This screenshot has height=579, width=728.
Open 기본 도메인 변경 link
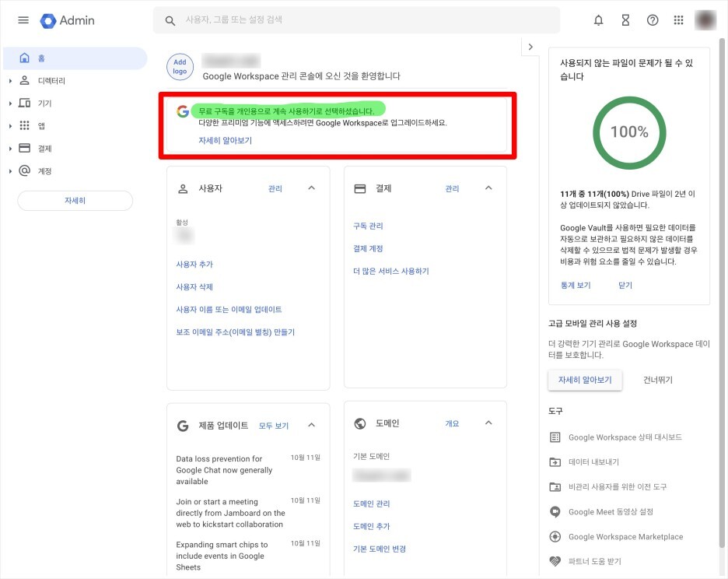click(380, 549)
